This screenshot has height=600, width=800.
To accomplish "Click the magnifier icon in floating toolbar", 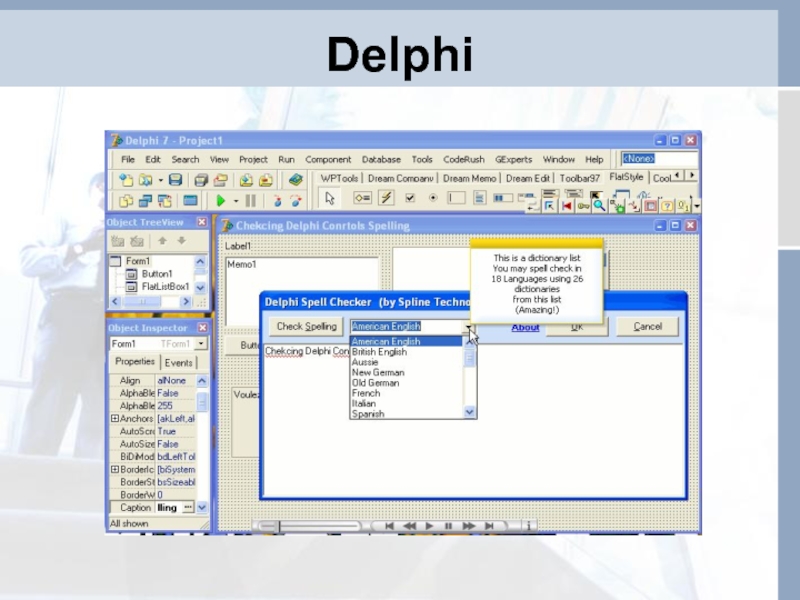I will 599,206.
